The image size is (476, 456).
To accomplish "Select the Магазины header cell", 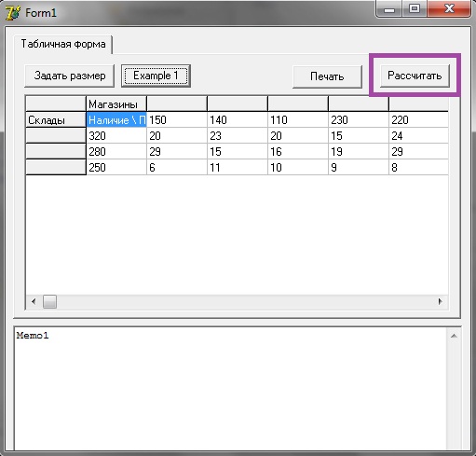I will click(116, 104).
